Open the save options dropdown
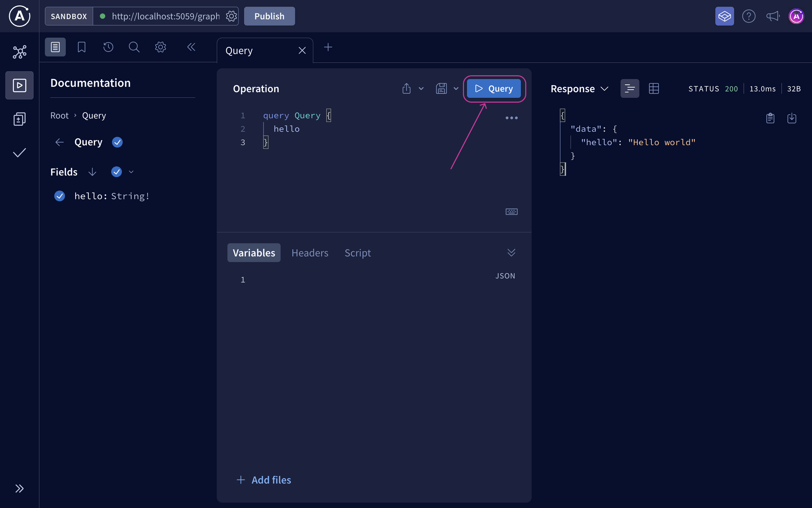The width and height of the screenshot is (812, 508). click(455, 88)
